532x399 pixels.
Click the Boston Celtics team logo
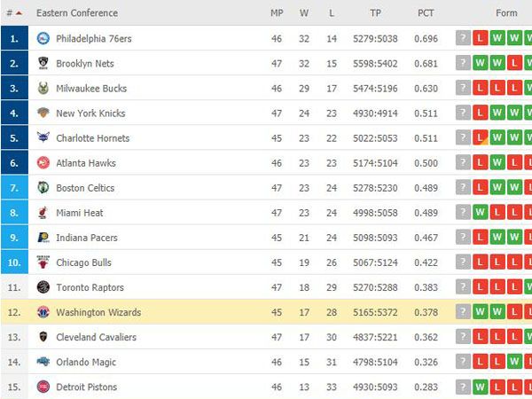tap(43, 188)
